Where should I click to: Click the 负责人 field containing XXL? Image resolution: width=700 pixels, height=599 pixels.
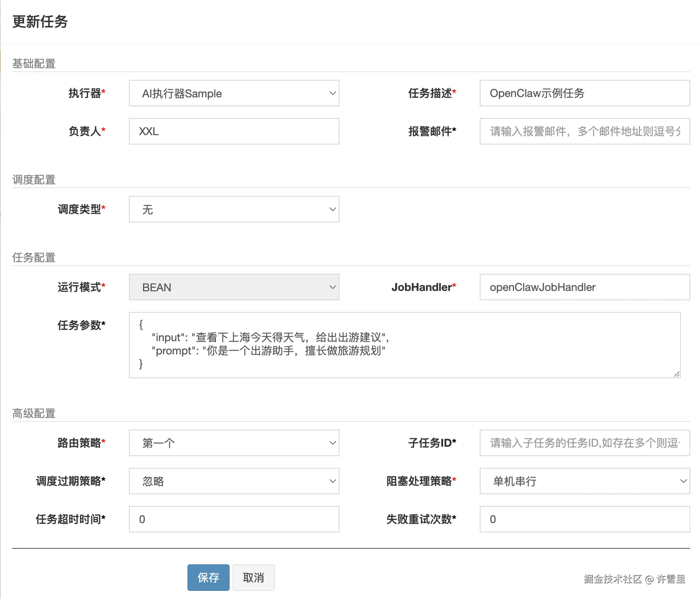pyautogui.click(x=233, y=131)
